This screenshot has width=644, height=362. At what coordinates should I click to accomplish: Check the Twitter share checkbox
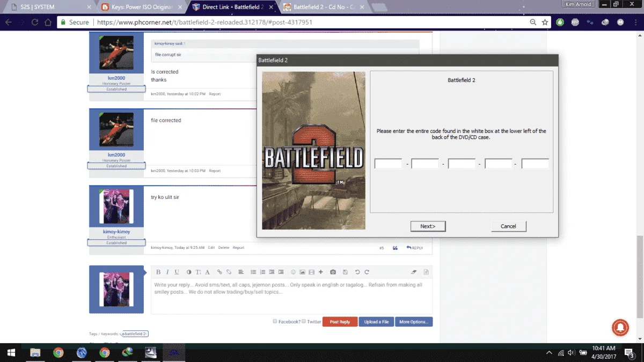304,321
